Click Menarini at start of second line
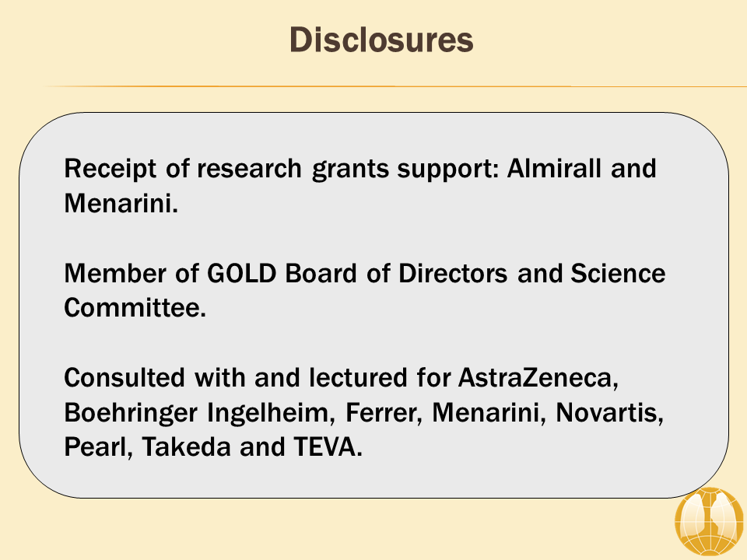Image resolution: width=747 pixels, height=560 pixels. (121, 203)
